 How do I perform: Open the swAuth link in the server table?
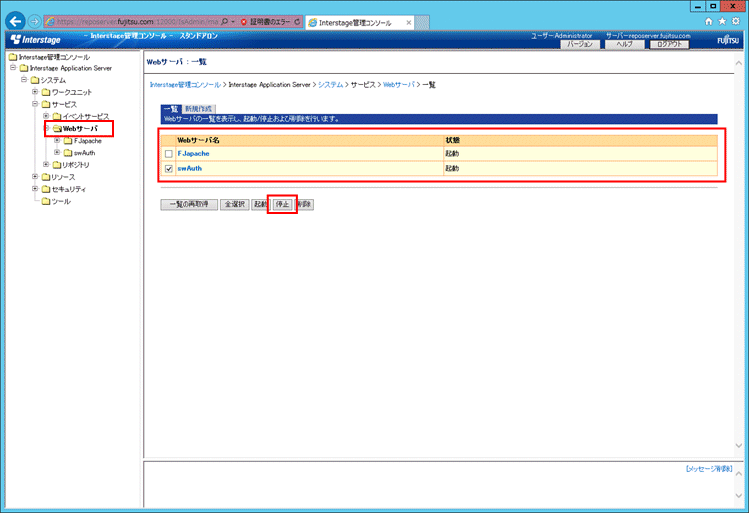(x=190, y=169)
